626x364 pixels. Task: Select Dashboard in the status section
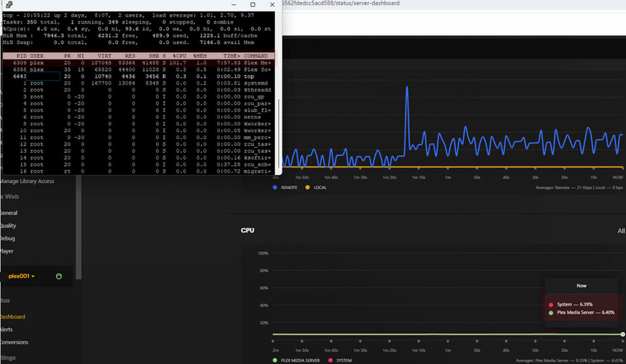[12, 317]
